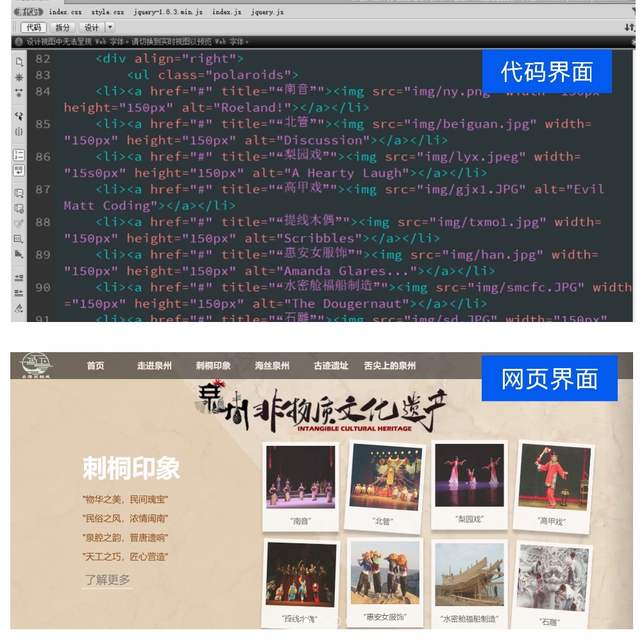644x644 pixels.
Task: Switch to the style.css related file tab
Action: tap(107, 12)
